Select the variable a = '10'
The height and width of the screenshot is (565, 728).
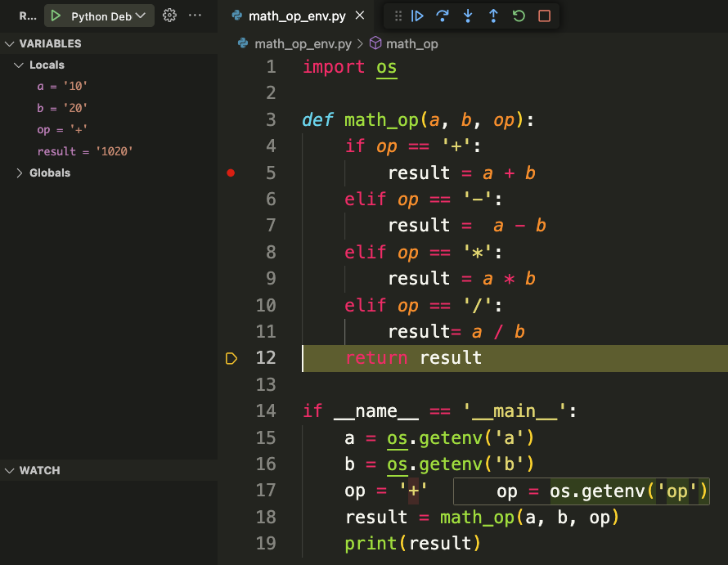click(x=62, y=87)
